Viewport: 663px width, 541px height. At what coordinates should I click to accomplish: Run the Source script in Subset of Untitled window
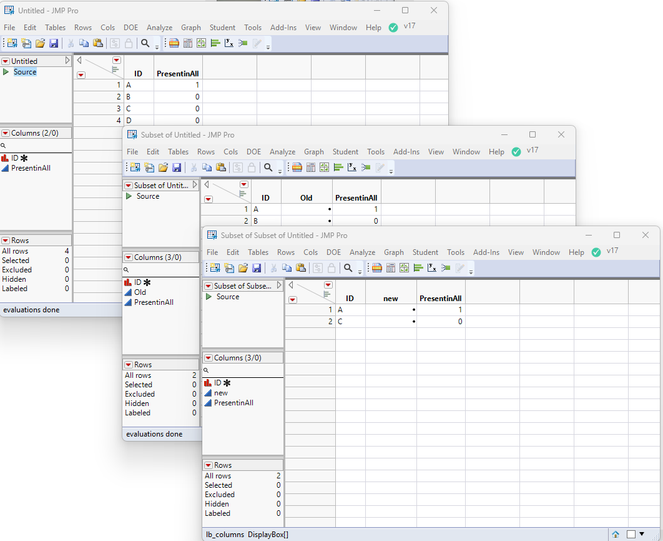point(129,196)
